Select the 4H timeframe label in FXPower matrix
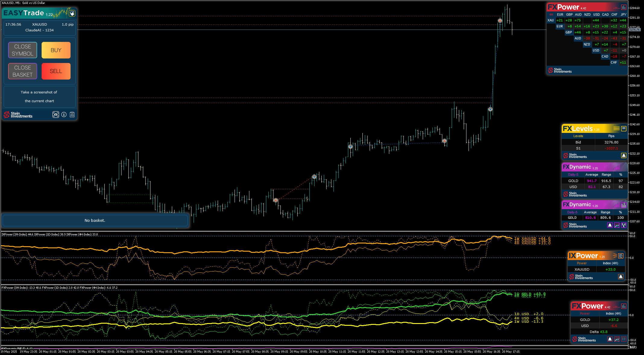 click(551, 14)
